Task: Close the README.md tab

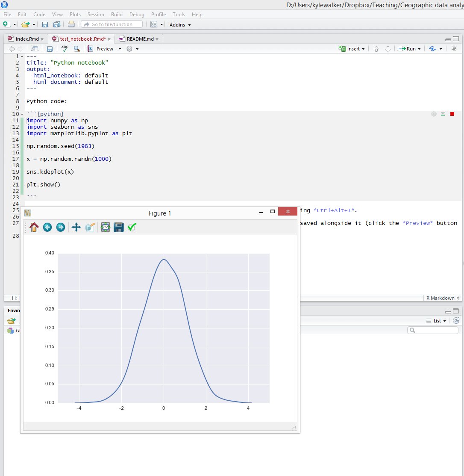Action: point(157,39)
